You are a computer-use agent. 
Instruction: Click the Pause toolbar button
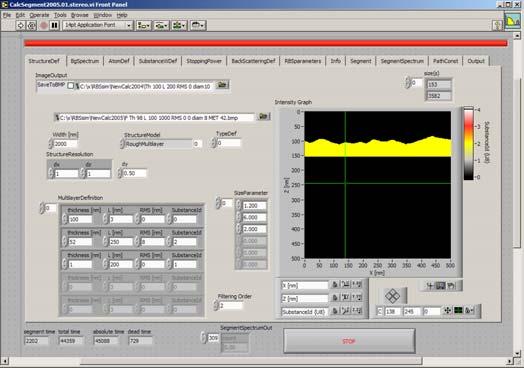54,25
